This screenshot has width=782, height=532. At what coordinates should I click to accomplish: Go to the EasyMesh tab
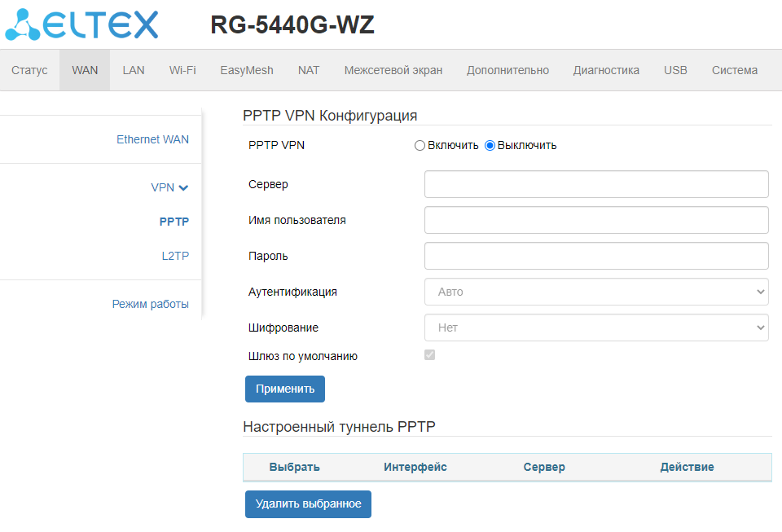(247, 70)
